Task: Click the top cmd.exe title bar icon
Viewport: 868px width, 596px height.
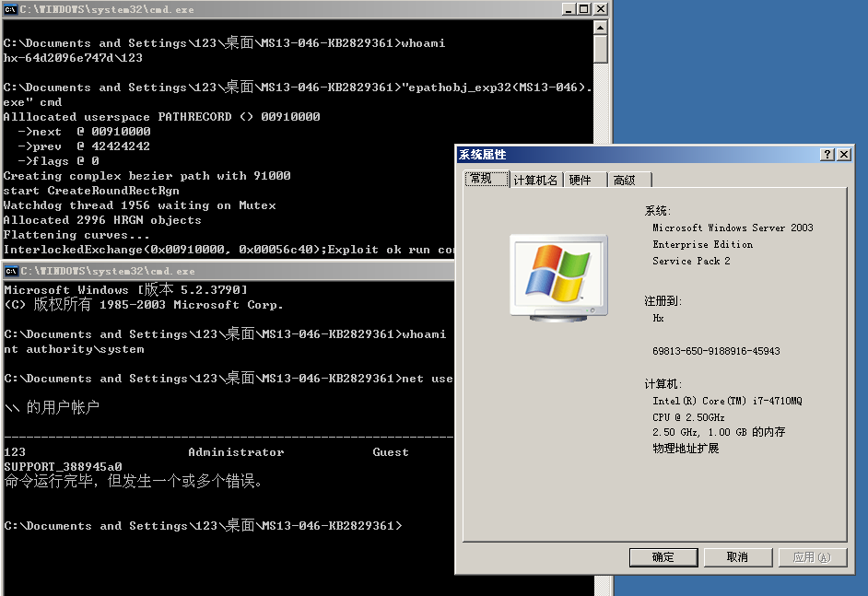Action: pyautogui.click(x=11, y=8)
